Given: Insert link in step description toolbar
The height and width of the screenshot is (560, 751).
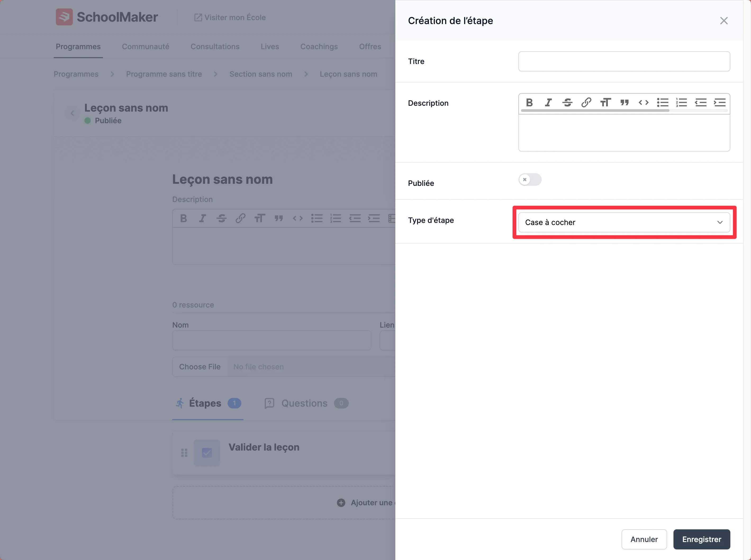Looking at the screenshot, I should coord(586,102).
